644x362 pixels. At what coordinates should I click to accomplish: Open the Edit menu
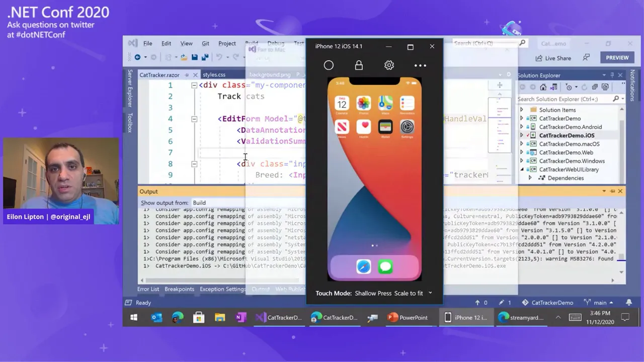click(x=166, y=43)
